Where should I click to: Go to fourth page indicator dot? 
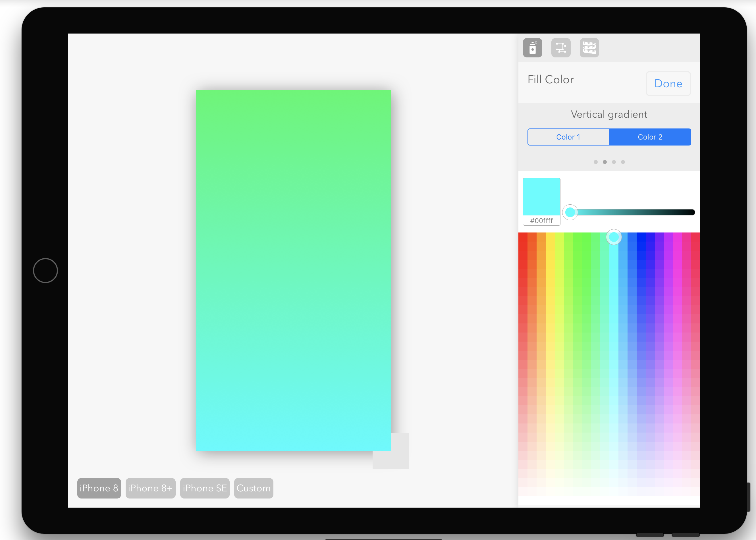coord(623,162)
